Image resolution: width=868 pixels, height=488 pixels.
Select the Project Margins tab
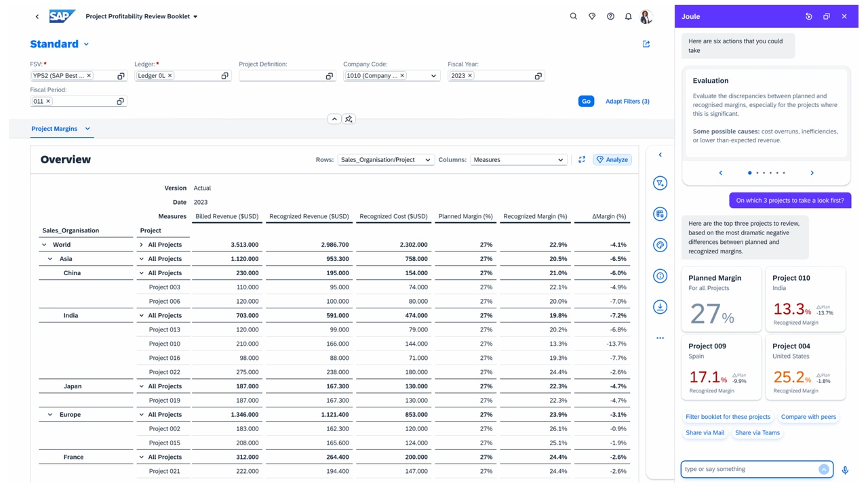54,129
